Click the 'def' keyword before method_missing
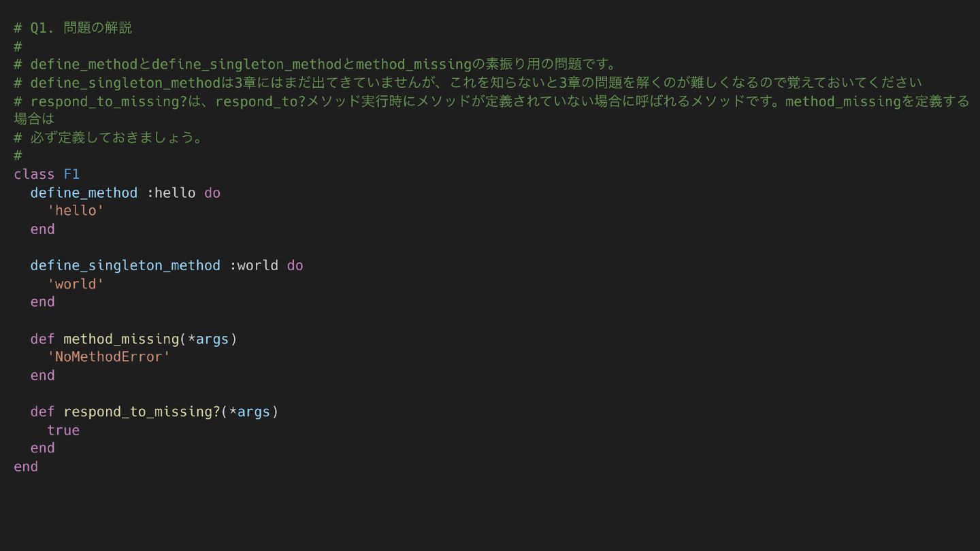 point(42,339)
